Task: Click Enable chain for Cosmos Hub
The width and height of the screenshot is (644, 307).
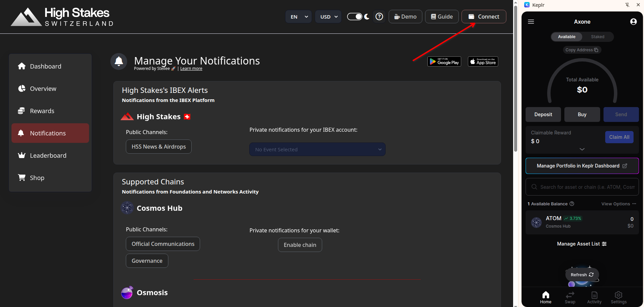Action: tap(300, 245)
